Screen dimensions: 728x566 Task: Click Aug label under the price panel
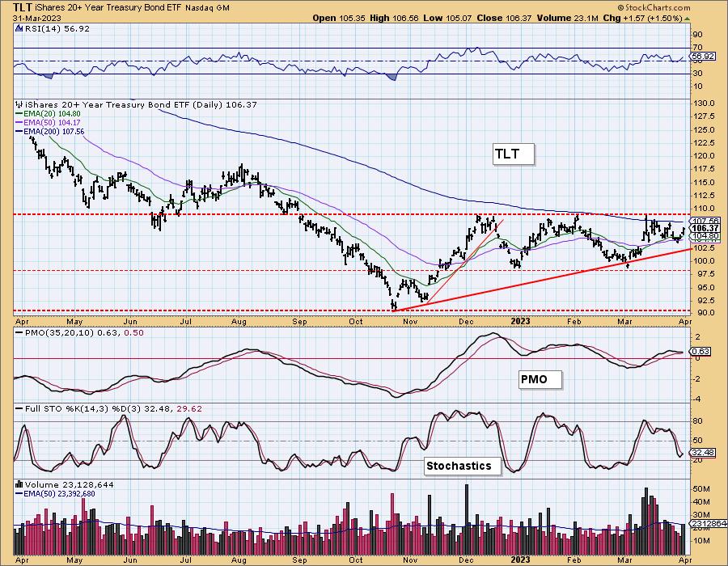point(239,322)
